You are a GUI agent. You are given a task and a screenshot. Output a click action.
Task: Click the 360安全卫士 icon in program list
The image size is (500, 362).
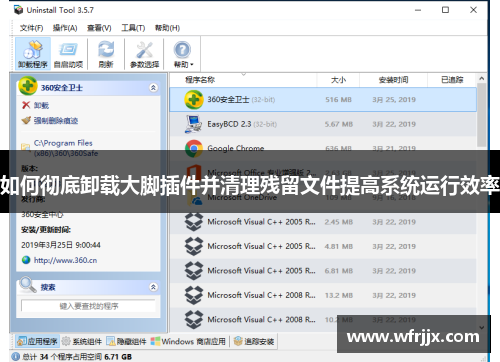click(x=194, y=100)
